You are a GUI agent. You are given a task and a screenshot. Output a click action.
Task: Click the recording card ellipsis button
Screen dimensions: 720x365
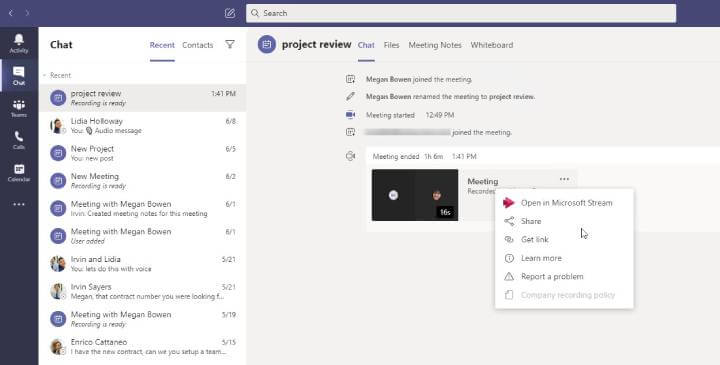pyautogui.click(x=564, y=179)
